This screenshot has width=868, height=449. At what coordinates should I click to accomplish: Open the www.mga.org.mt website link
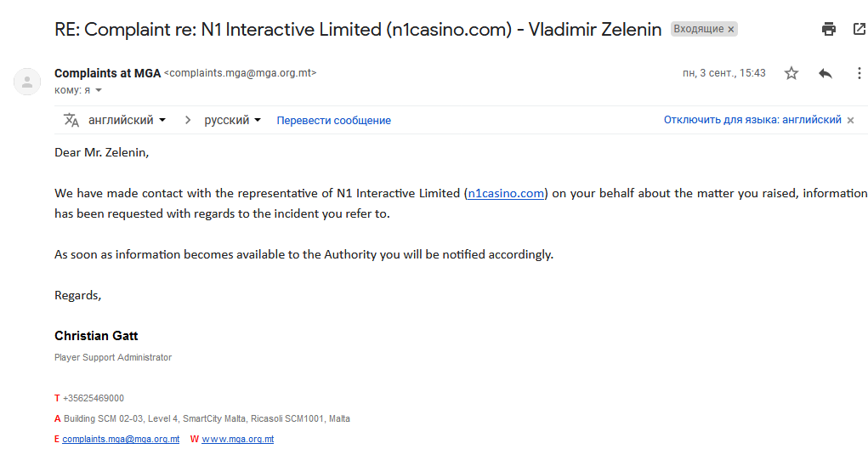(x=237, y=439)
